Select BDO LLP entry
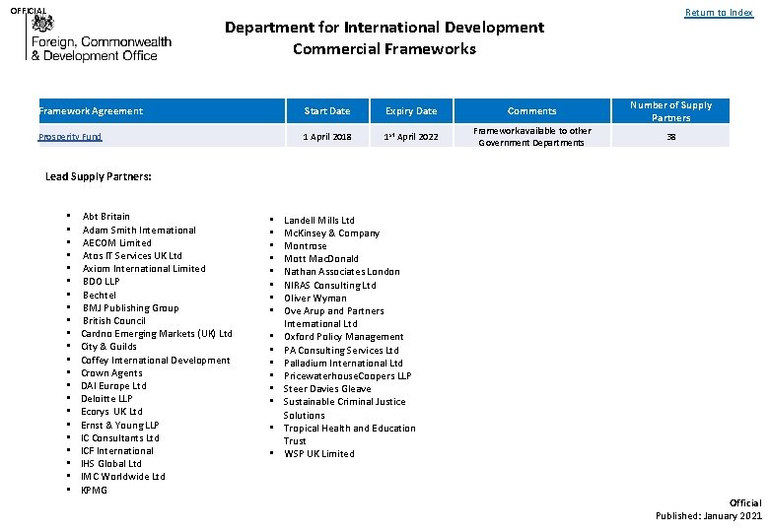This screenshot has width=769, height=532. pos(101,281)
